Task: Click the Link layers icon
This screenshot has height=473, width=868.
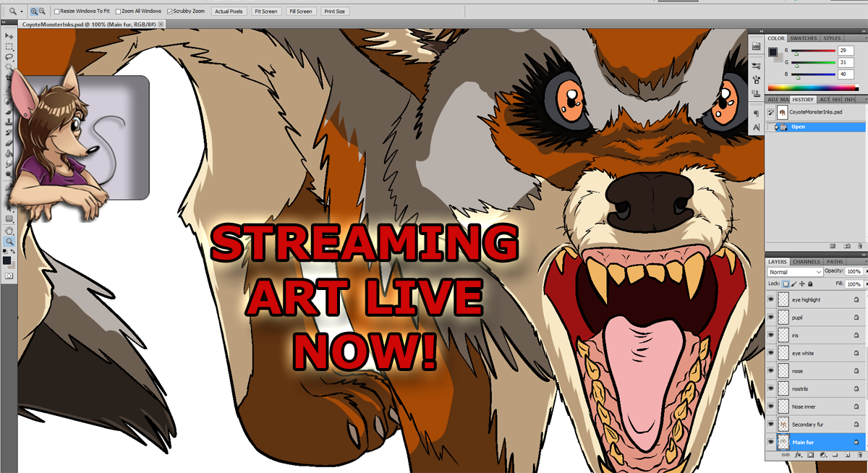Action: click(x=786, y=455)
